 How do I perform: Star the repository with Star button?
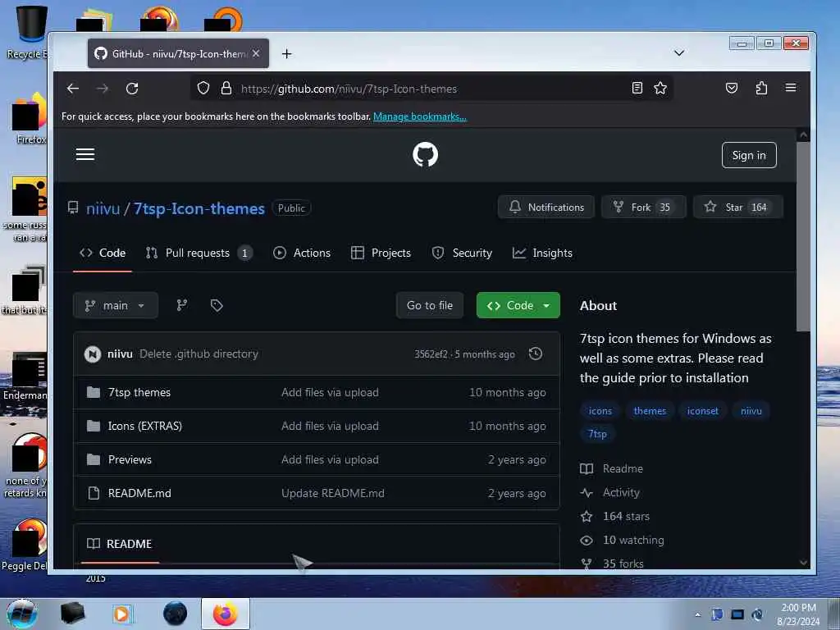point(737,208)
